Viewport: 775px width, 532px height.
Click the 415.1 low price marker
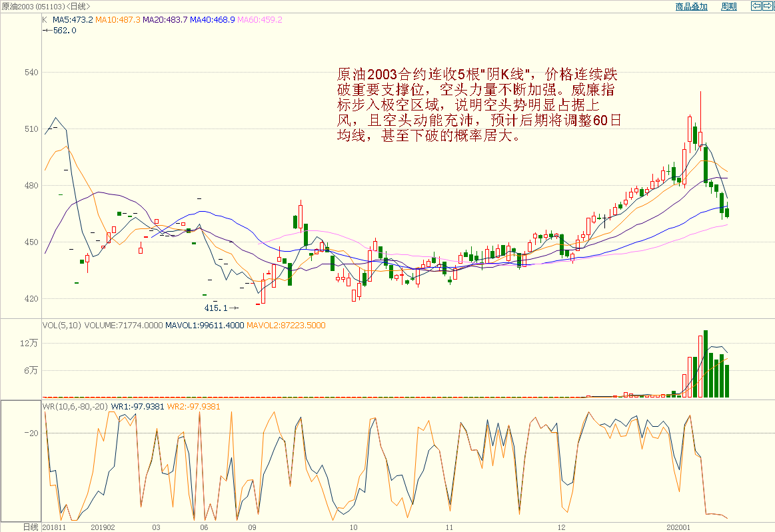[x=216, y=308]
